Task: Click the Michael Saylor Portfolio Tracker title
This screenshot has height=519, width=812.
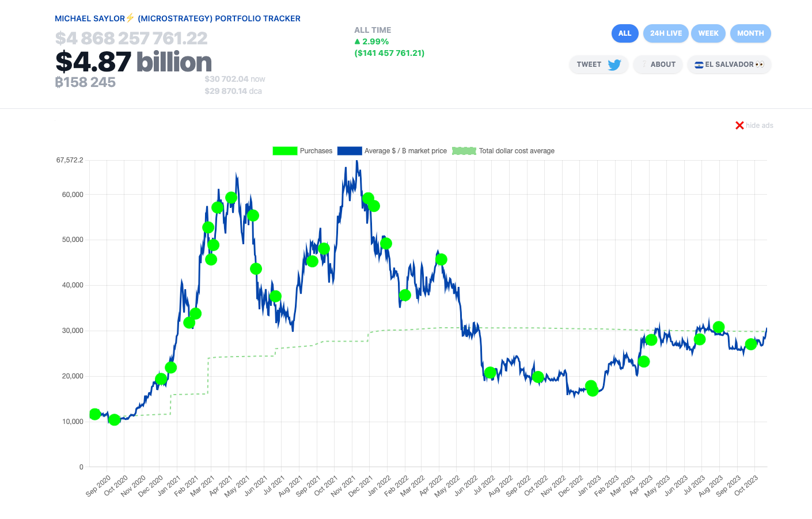Action: [177, 18]
